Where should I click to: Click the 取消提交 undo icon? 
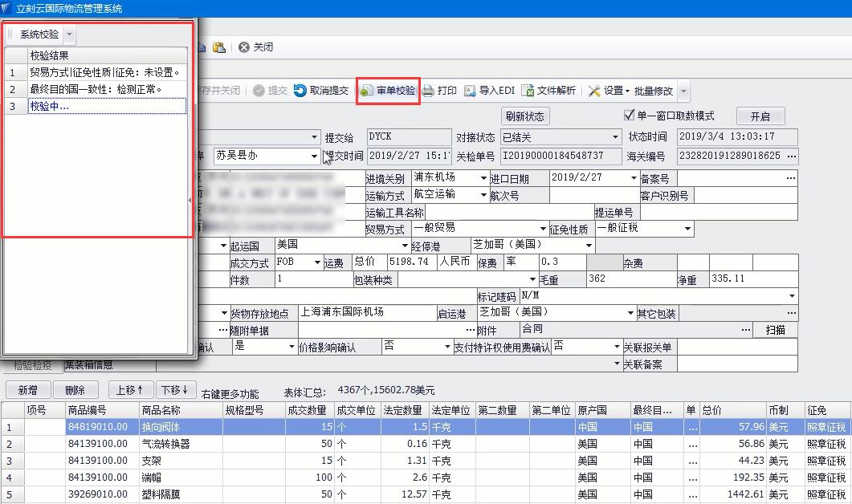pyautogui.click(x=300, y=91)
